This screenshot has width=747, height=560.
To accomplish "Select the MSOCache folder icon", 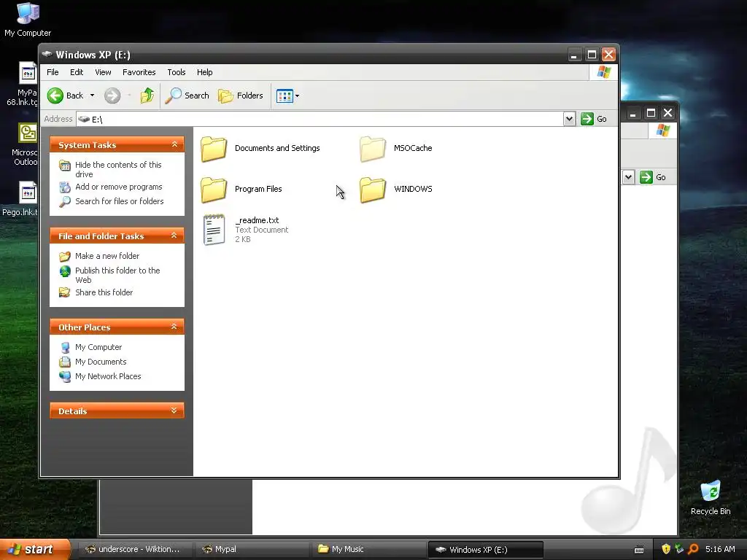I will 373,149.
